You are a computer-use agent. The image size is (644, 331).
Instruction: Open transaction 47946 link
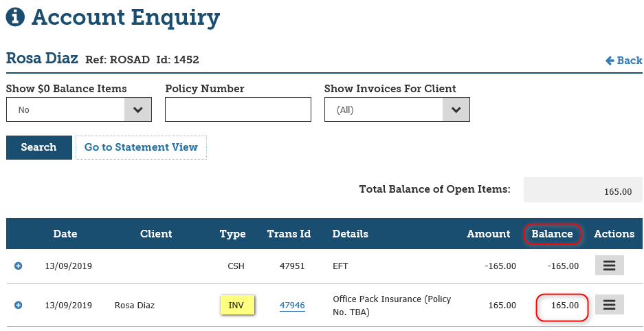(292, 306)
